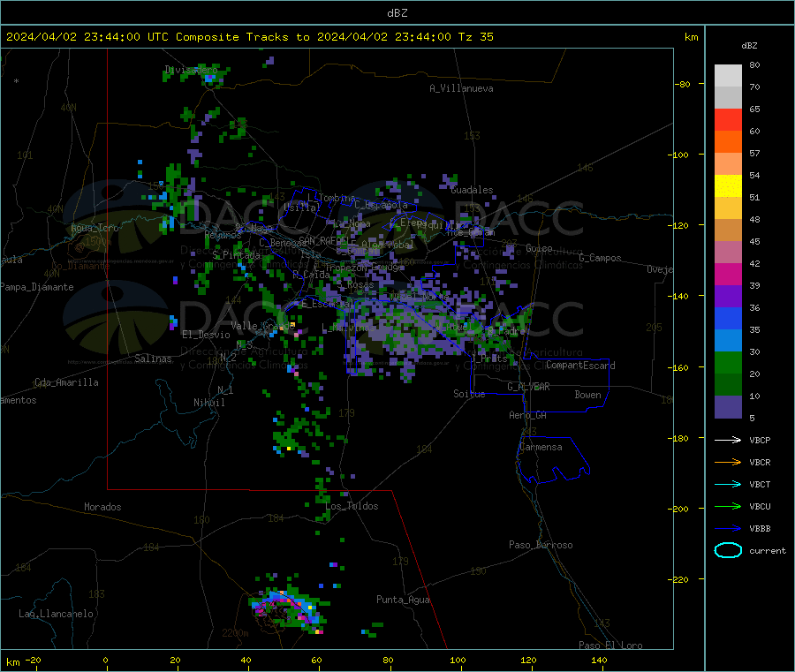Click the Bowen location label
This screenshot has width=795, height=672.
tap(587, 395)
